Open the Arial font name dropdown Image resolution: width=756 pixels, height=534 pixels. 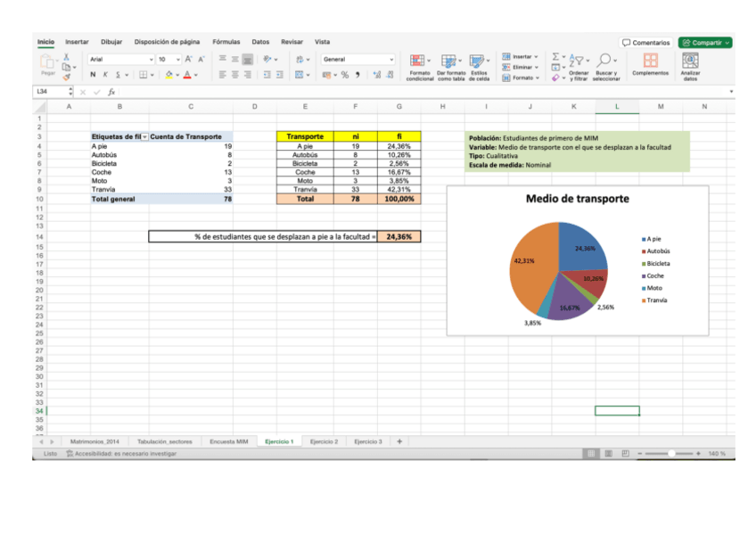[152, 58]
